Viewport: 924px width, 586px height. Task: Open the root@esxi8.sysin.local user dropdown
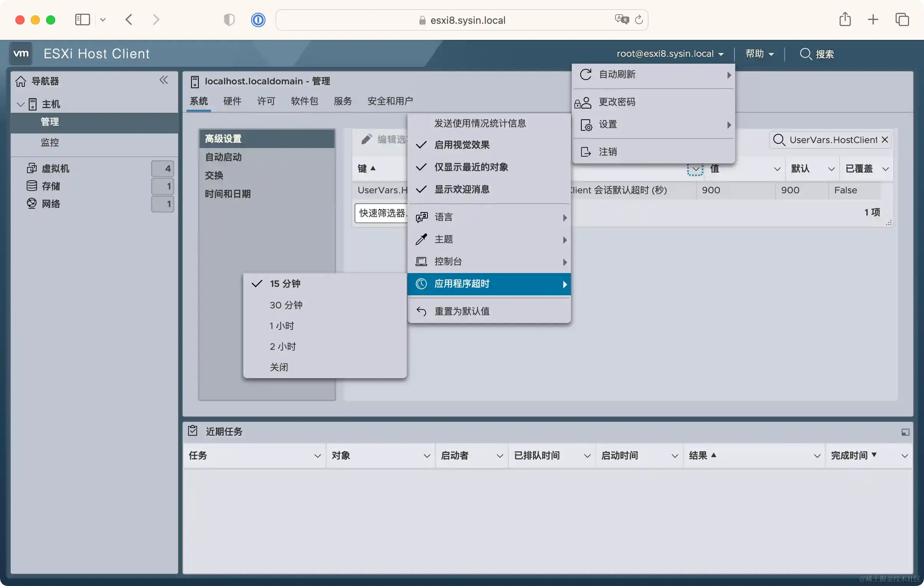(670, 54)
